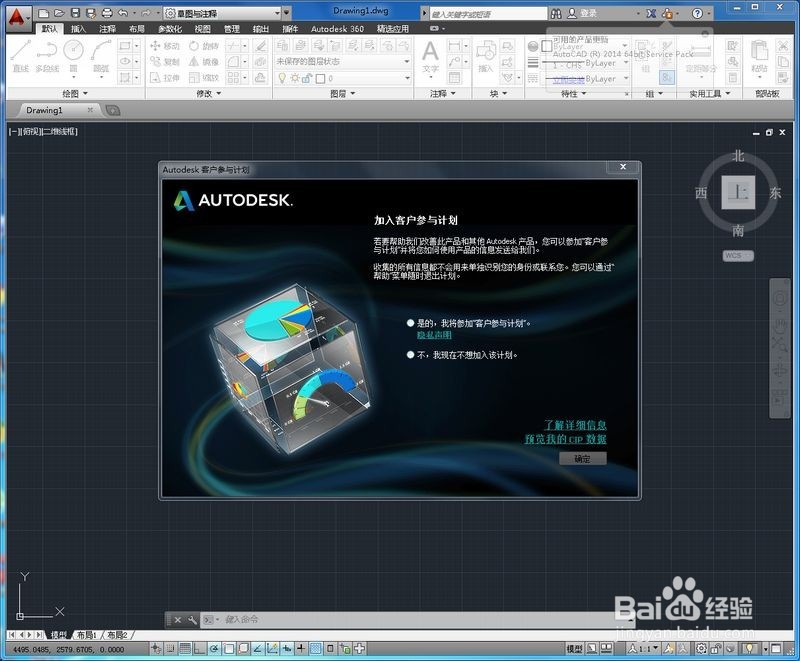The height and width of the screenshot is (661, 800).
Task: Switch to the 布局1 layout tab
Action: coord(86,635)
